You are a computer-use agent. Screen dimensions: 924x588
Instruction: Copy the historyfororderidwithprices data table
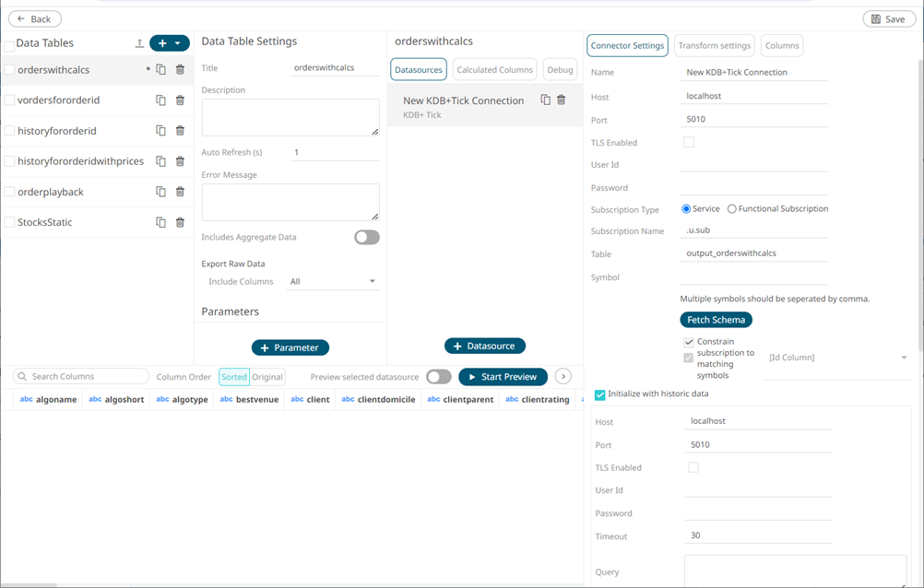point(160,161)
